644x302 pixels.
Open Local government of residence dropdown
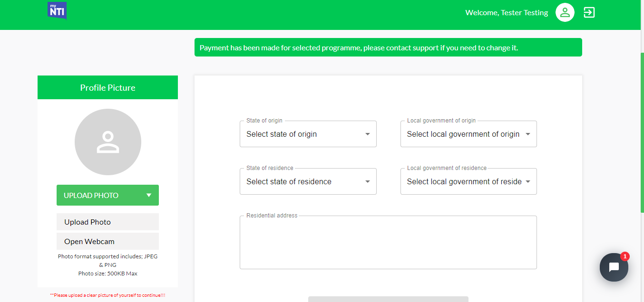point(468,181)
